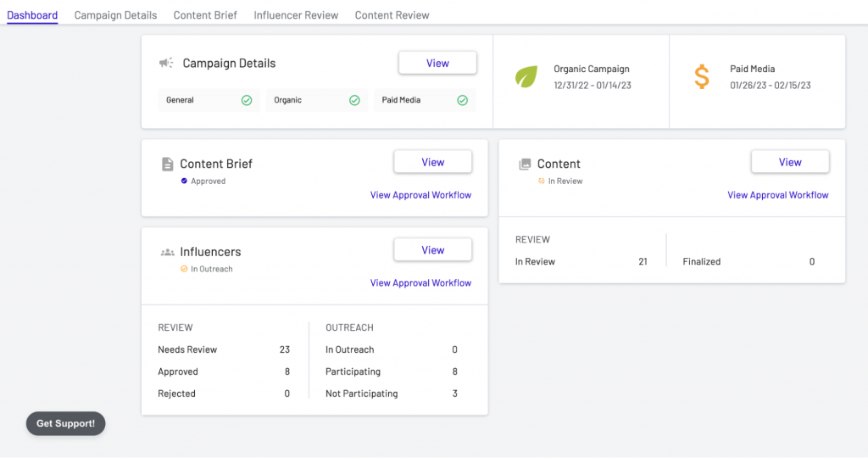The width and height of the screenshot is (868, 458).
Task: Open View Approval Workflow under Content Brief
Action: [420, 195]
